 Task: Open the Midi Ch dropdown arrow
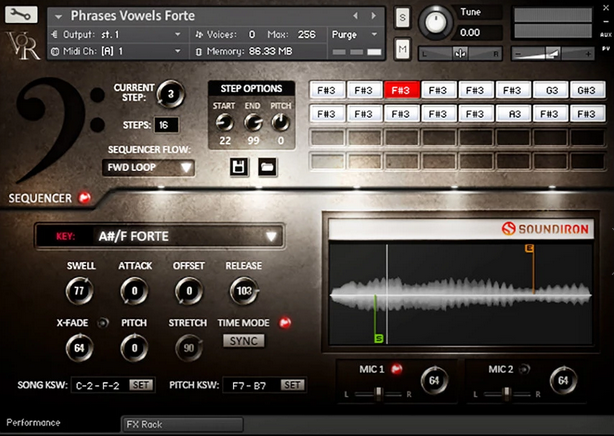click(x=178, y=51)
